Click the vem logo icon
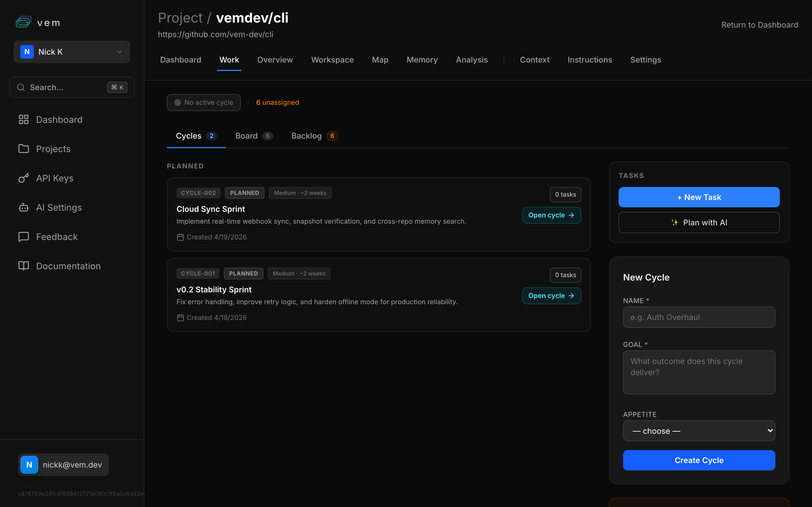Screen dimensions: 812x507 pyautogui.click(x=23, y=22)
